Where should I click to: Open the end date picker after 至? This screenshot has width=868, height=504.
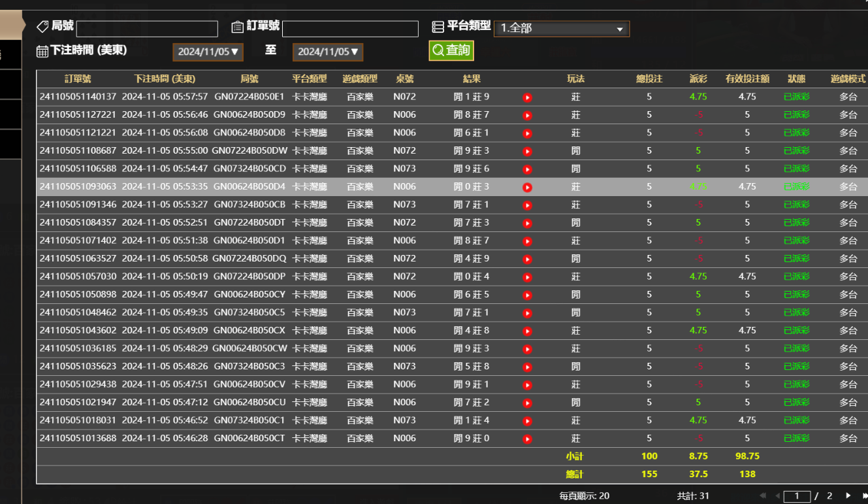(328, 52)
